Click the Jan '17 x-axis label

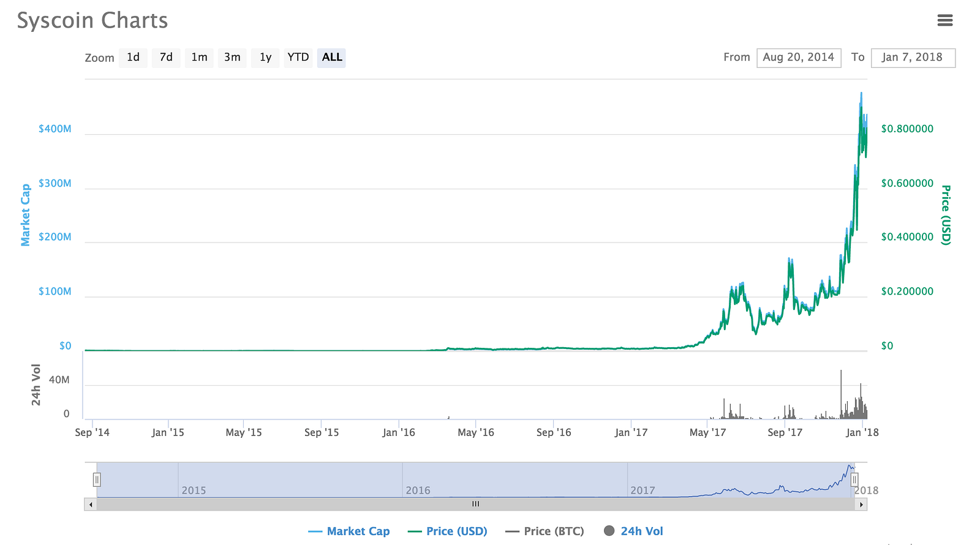coord(631,432)
